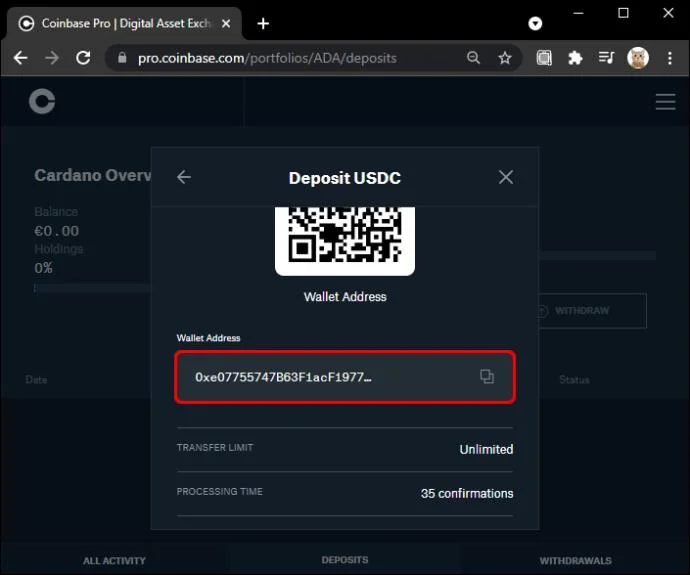Click the Coinbase Pro logo
The height and width of the screenshot is (575, 690).
tap(42, 101)
